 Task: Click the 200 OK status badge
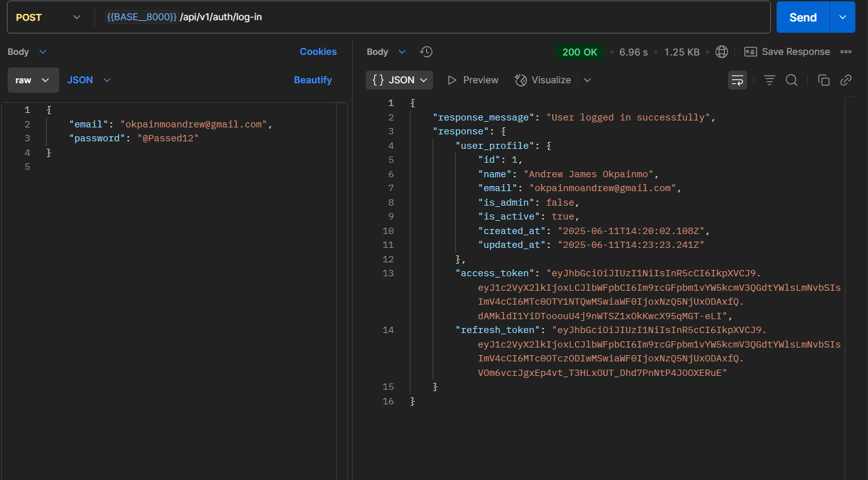[579, 52]
